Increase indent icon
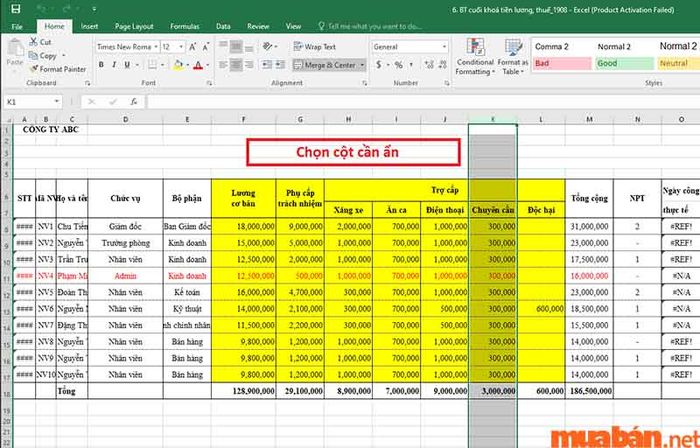The height and width of the screenshot is (448, 700). [x=280, y=65]
